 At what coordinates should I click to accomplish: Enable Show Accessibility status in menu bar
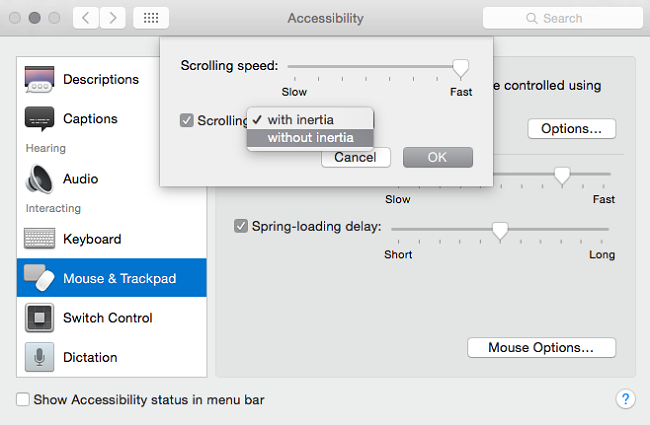23,400
